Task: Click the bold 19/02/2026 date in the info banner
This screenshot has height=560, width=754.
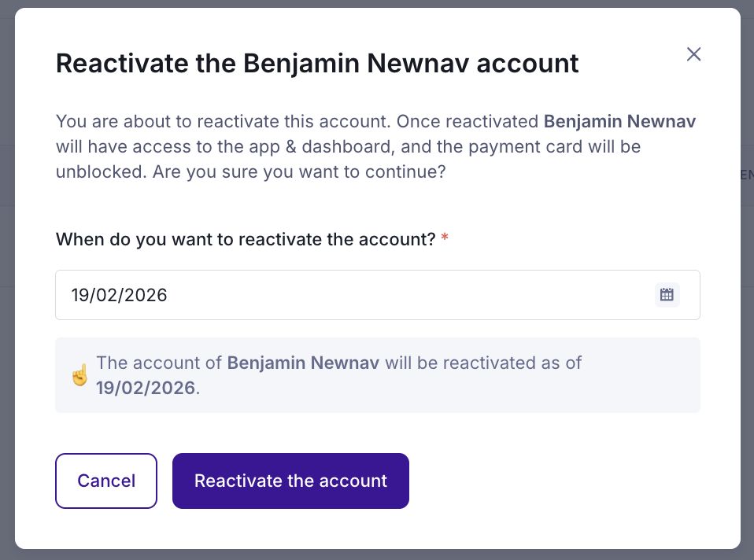Action: click(x=146, y=387)
